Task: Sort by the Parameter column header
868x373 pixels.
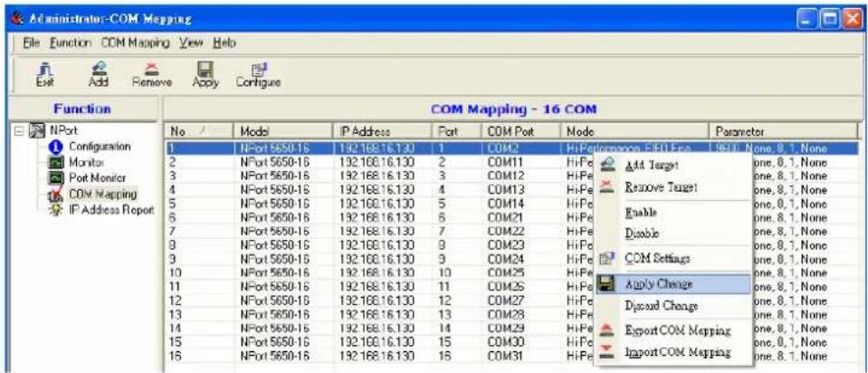Action: click(783, 131)
